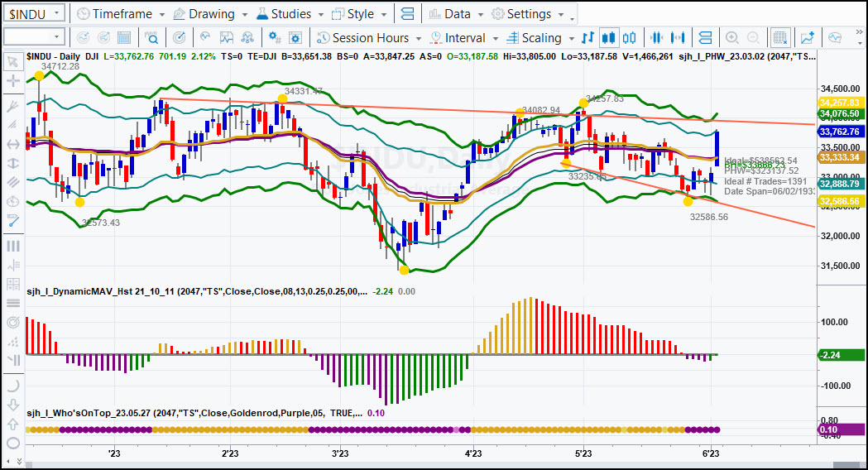868x470 pixels.
Task: Select the up arrow drawing tool
Action: click(x=13, y=424)
